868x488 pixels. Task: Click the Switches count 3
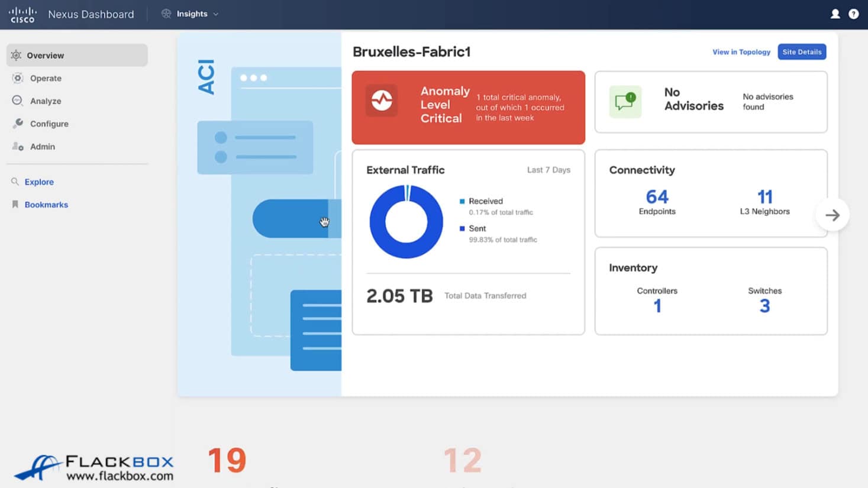[764, 306]
